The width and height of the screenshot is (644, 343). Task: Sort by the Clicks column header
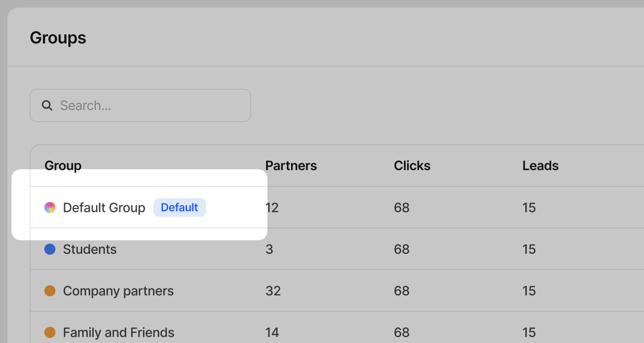(x=412, y=165)
